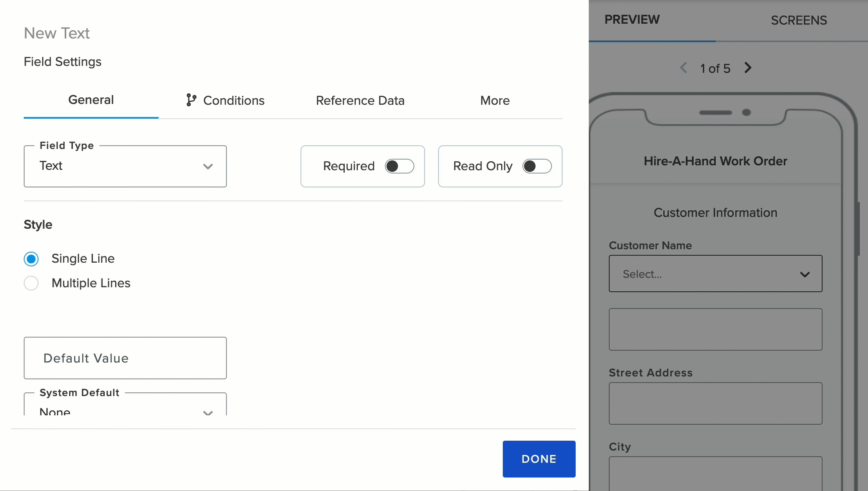This screenshot has height=491, width=868.
Task: Switch to the SCREENS view
Action: 799,20
